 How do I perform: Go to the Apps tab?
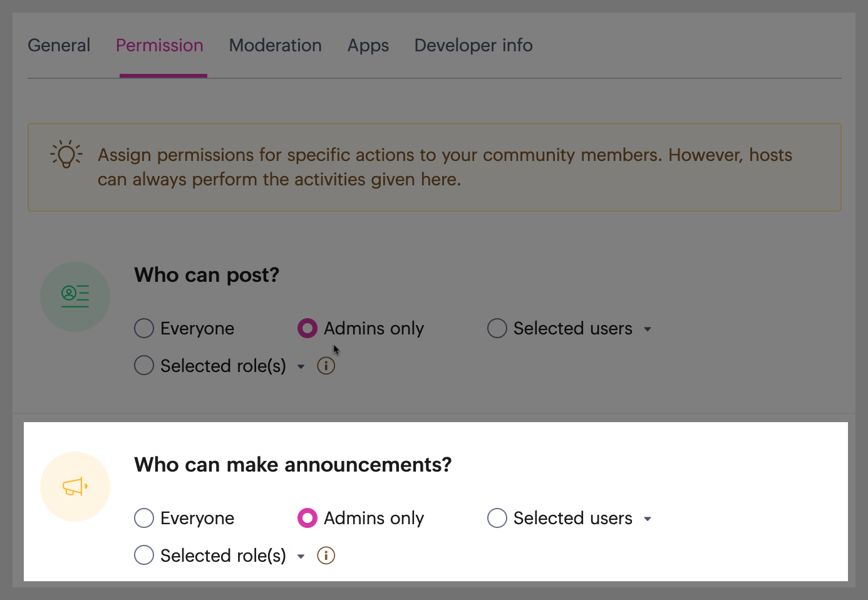coord(368,46)
